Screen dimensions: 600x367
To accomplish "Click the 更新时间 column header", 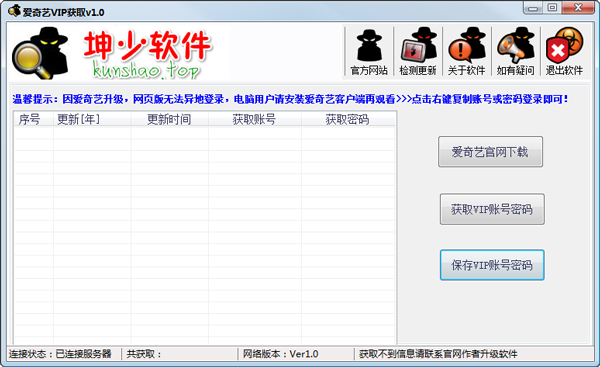I will (x=170, y=119).
